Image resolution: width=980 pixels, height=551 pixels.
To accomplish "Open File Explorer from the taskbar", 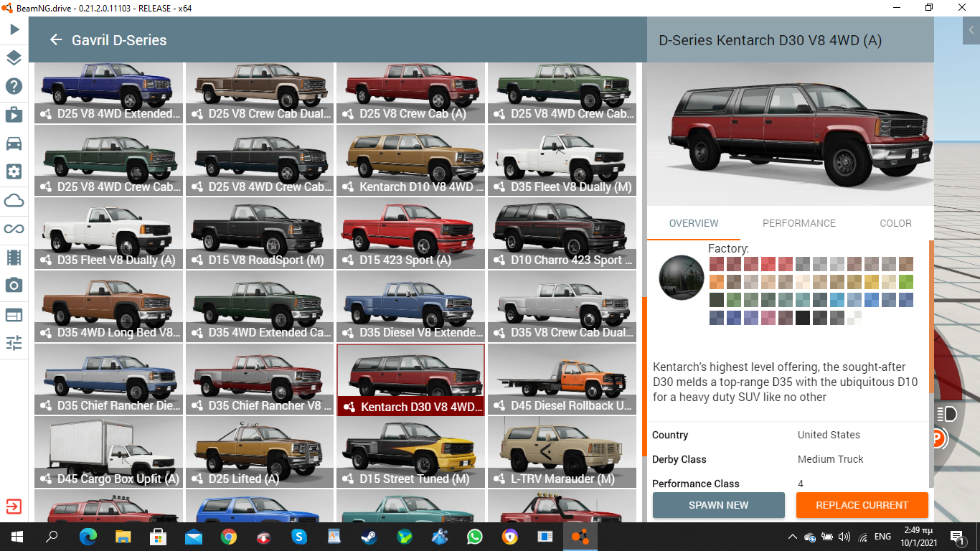I will [x=123, y=537].
